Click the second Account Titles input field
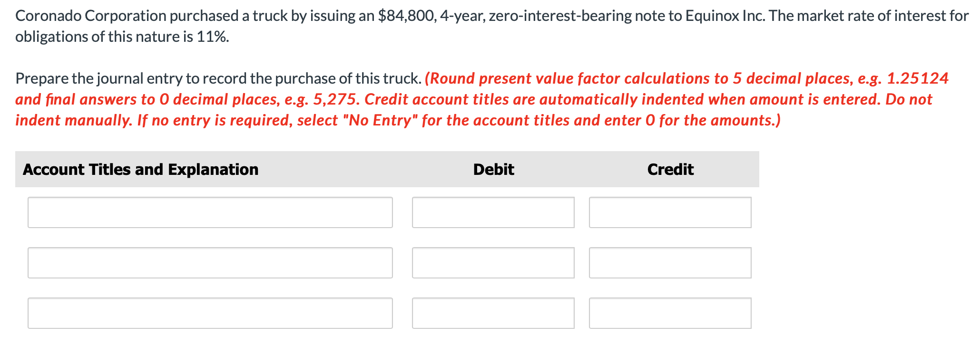This screenshot has width=980, height=345. point(209,262)
